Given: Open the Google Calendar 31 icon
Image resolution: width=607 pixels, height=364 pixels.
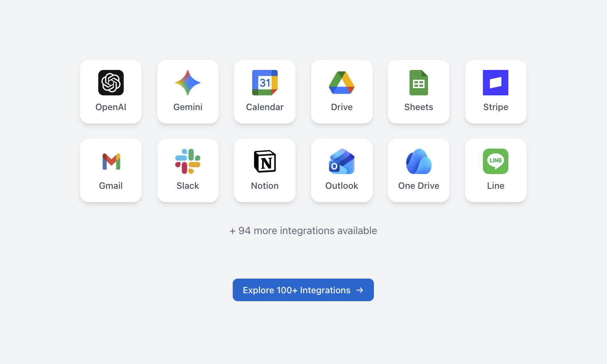Looking at the screenshot, I should tap(265, 83).
